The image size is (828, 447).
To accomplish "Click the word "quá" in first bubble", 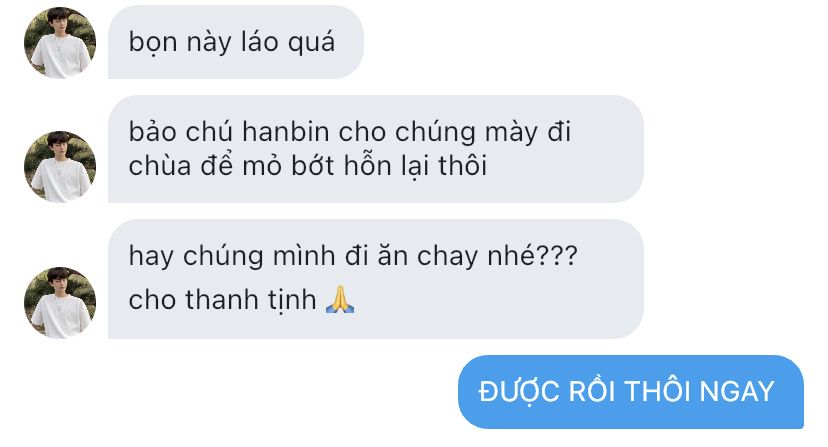I will point(311,42).
